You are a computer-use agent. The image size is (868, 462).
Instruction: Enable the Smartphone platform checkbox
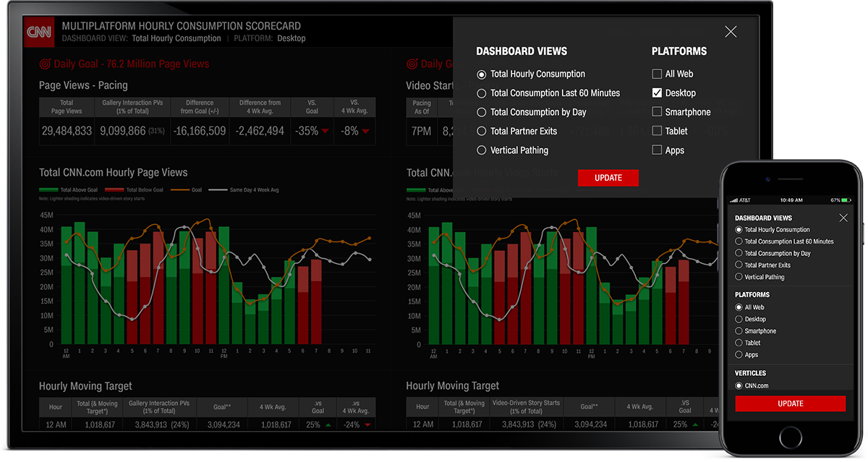[657, 112]
